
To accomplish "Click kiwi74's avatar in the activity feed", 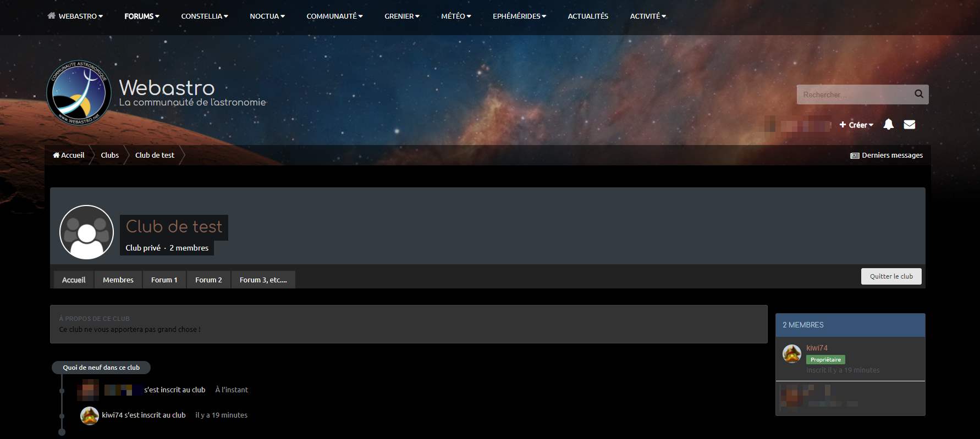I will pyautogui.click(x=90, y=415).
